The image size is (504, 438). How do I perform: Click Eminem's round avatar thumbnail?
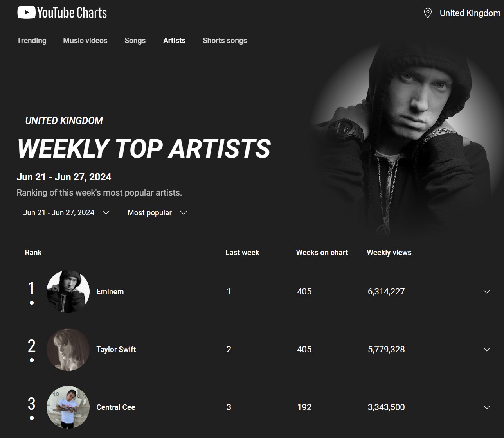click(68, 291)
